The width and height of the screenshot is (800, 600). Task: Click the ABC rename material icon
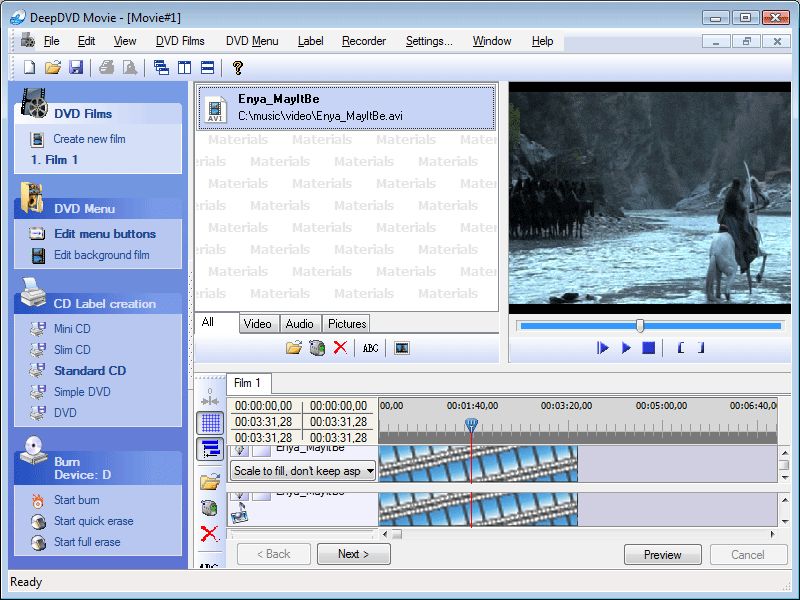click(x=370, y=348)
